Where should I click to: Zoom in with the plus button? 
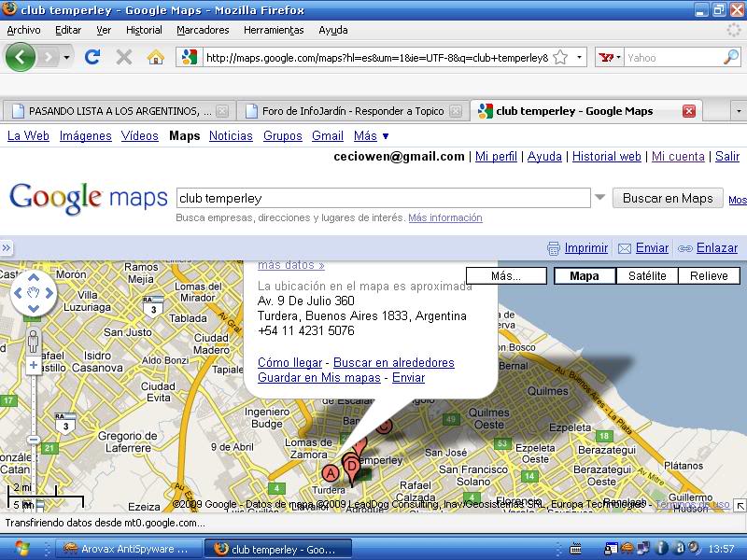tap(34, 366)
